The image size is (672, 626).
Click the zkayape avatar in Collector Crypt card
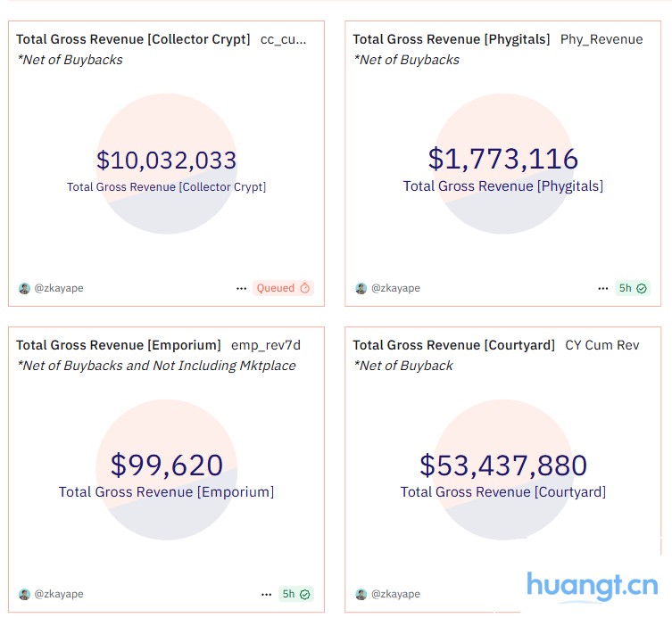[x=24, y=289]
